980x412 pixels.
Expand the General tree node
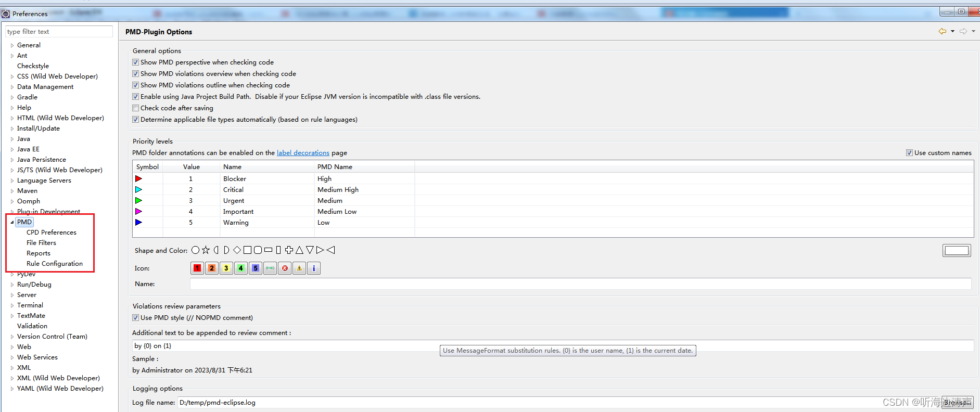[12, 45]
